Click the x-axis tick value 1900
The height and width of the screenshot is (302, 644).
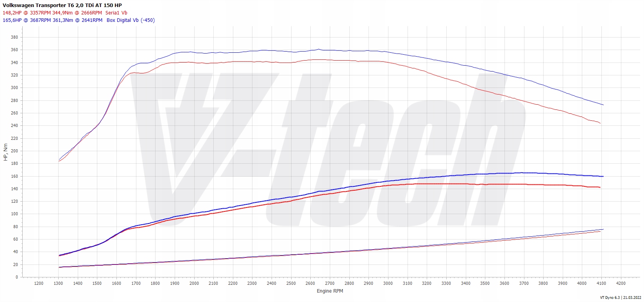point(175,284)
